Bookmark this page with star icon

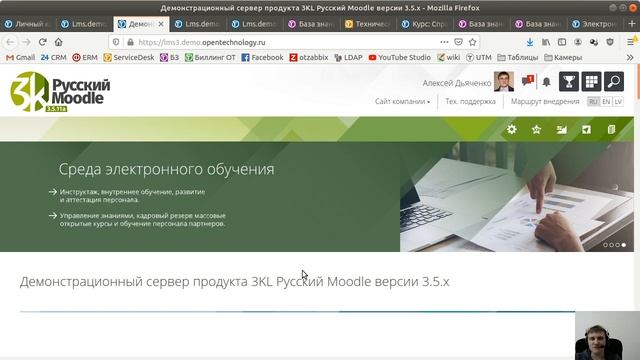coord(472,42)
